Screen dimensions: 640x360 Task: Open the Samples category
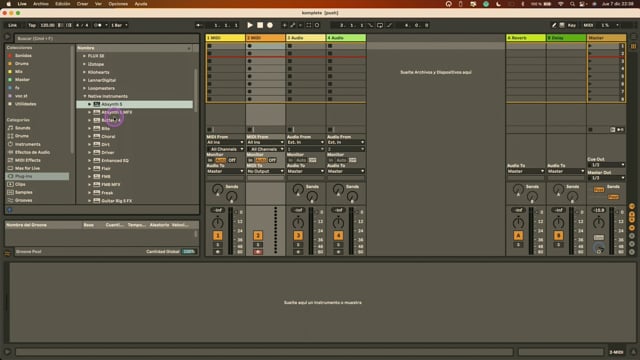(23, 192)
